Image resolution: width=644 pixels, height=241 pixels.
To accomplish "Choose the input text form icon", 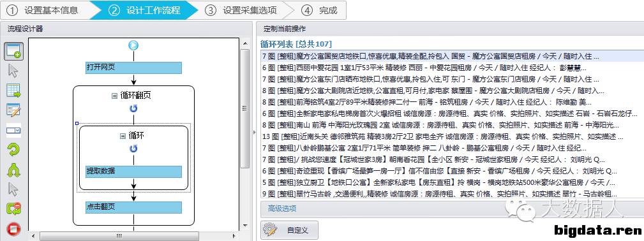I will pos(13,110).
